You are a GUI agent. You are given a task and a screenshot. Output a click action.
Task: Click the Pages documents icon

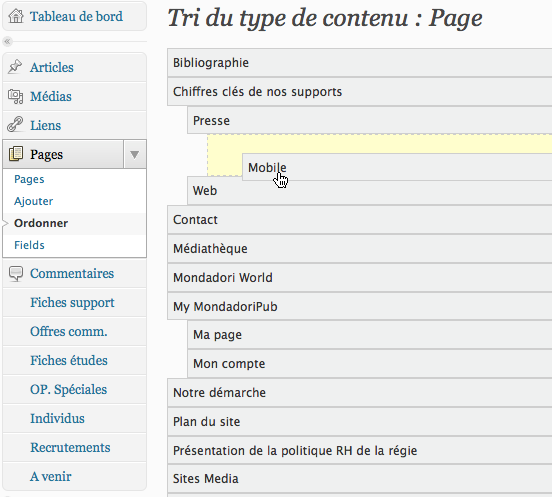(x=16, y=154)
